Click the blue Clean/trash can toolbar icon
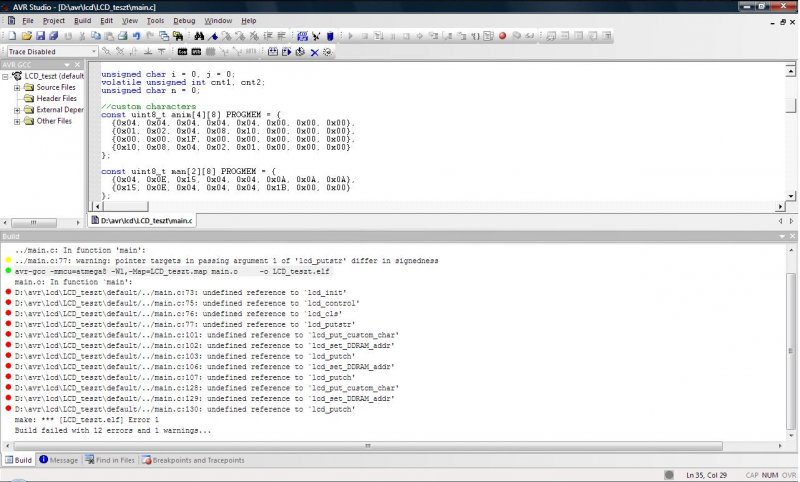800x482 pixels. (330, 36)
